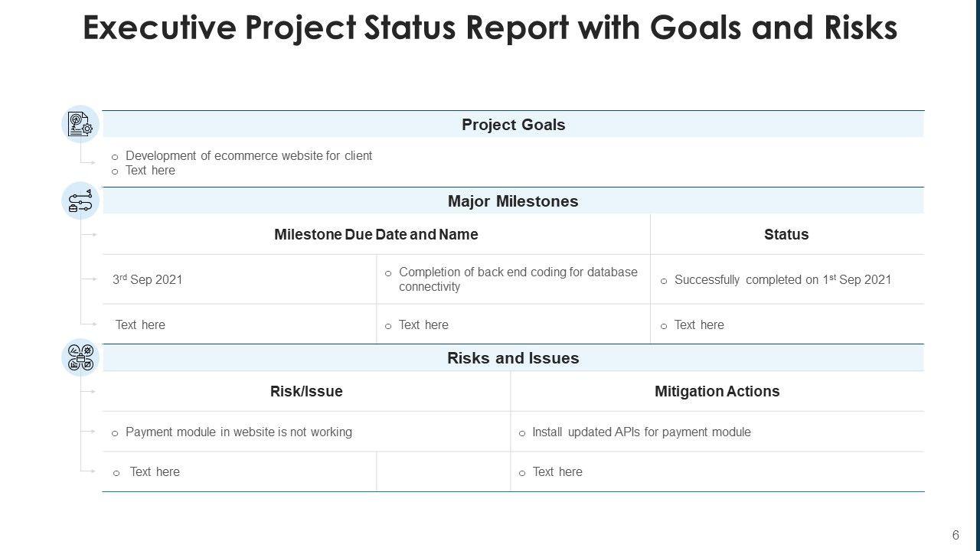
Task: Select the 3rd Sep 2021 date cell
Action: coord(148,279)
